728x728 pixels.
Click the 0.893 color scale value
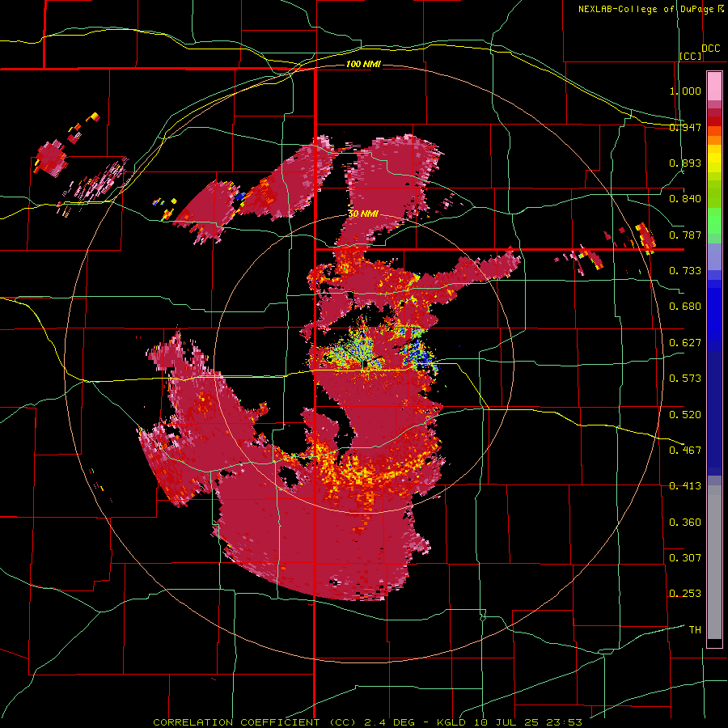(685, 163)
